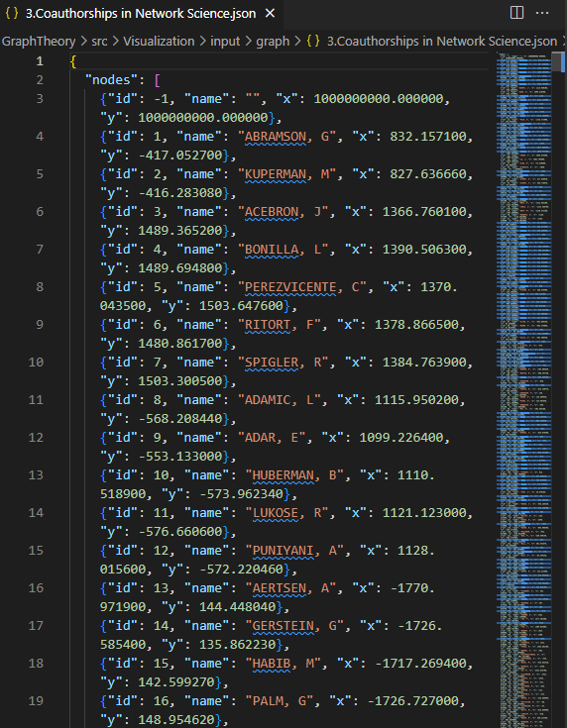Click the graph breadcrumb item
The image size is (567, 728).
(273, 41)
